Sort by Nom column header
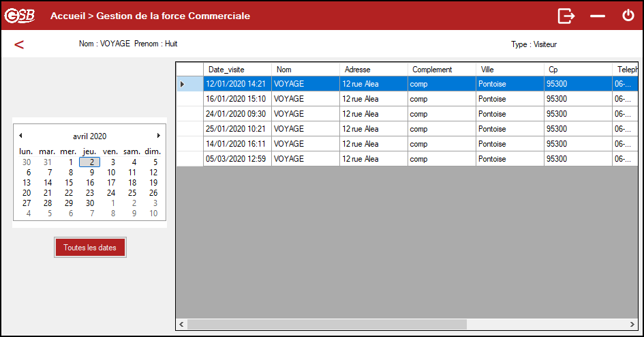Screen dimensions: 644x337 [x=305, y=70]
